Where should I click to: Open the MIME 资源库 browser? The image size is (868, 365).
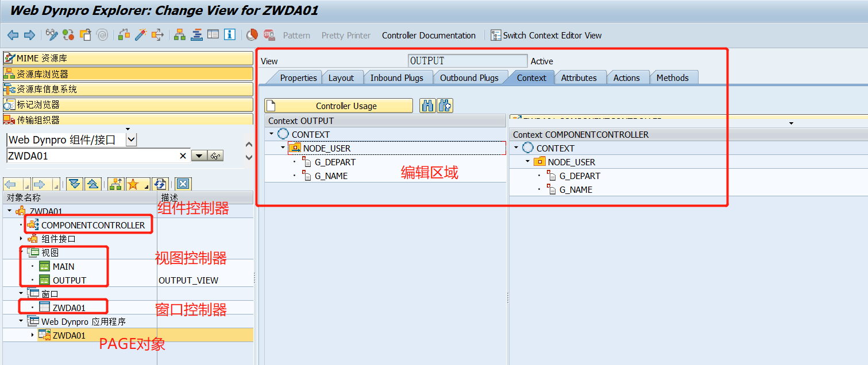coord(128,58)
